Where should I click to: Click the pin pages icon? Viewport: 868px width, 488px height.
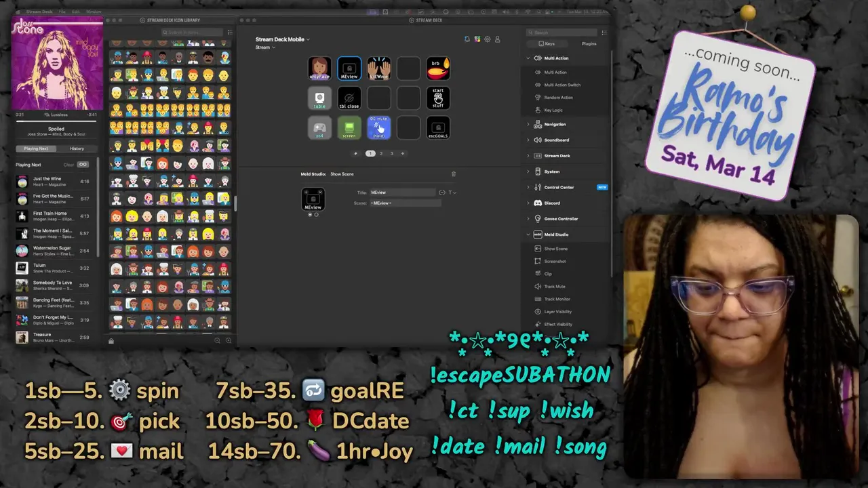pyautogui.click(x=356, y=154)
